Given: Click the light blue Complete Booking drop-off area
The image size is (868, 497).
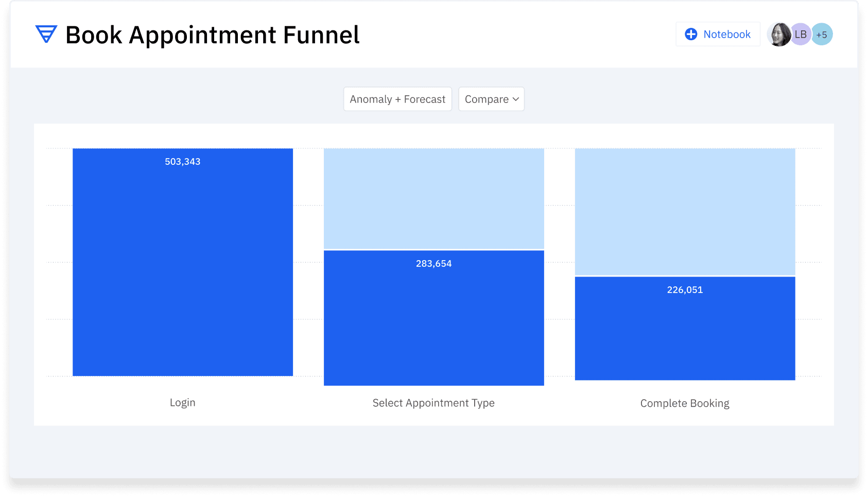Looking at the screenshot, I should tap(685, 211).
